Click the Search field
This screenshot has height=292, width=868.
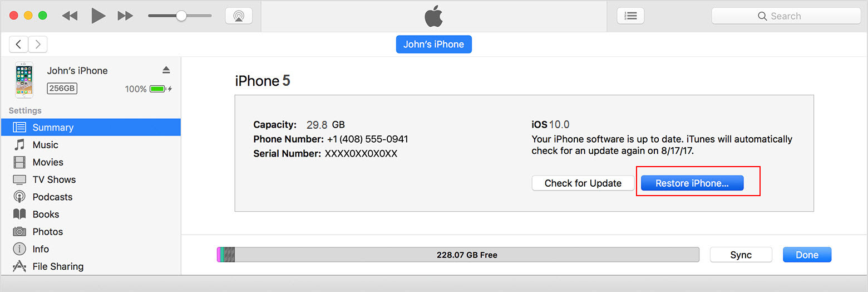786,16
